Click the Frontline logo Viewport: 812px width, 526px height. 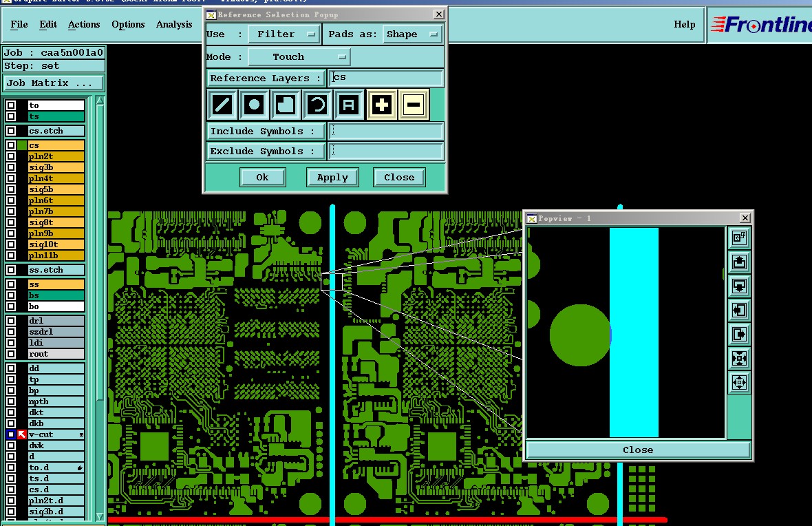(761, 24)
